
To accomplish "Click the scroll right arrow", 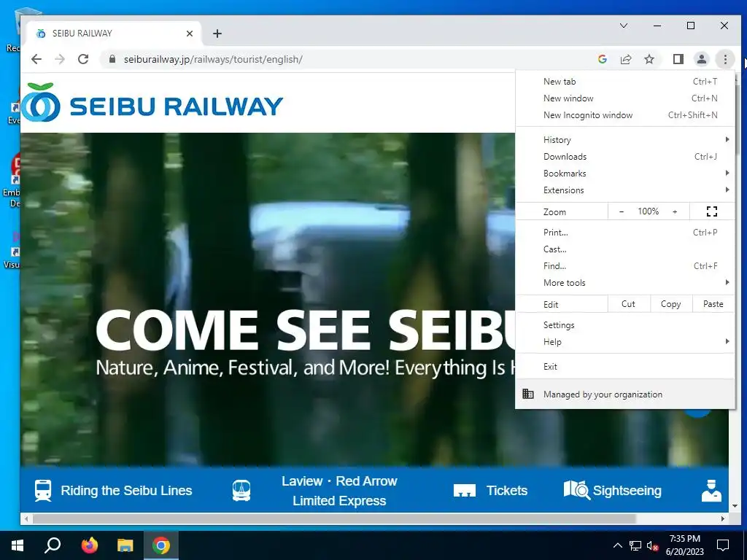I will click(723, 518).
